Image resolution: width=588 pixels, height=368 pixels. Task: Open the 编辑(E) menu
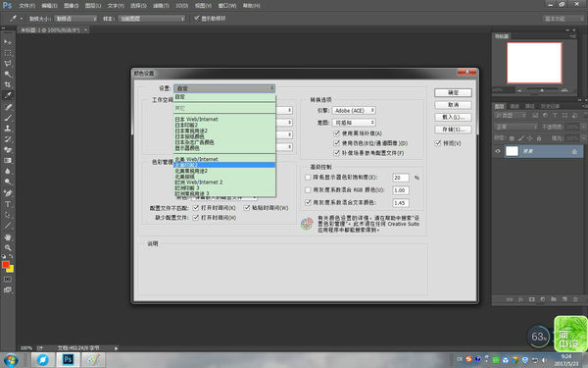tap(50, 6)
